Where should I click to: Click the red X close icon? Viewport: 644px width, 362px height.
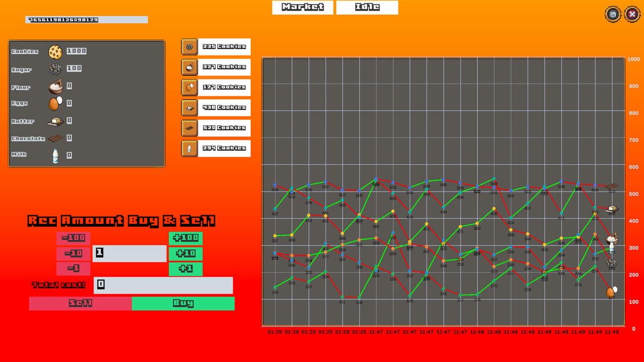pyautogui.click(x=632, y=15)
